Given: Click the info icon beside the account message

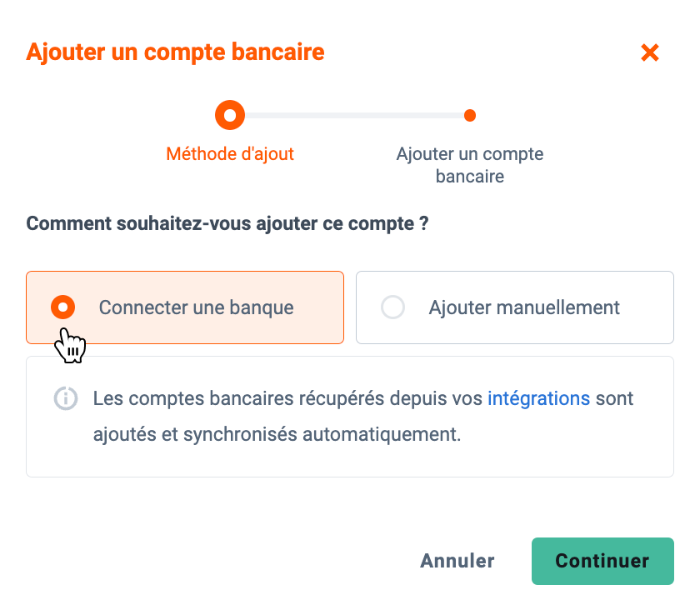Looking at the screenshot, I should (66, 398).
